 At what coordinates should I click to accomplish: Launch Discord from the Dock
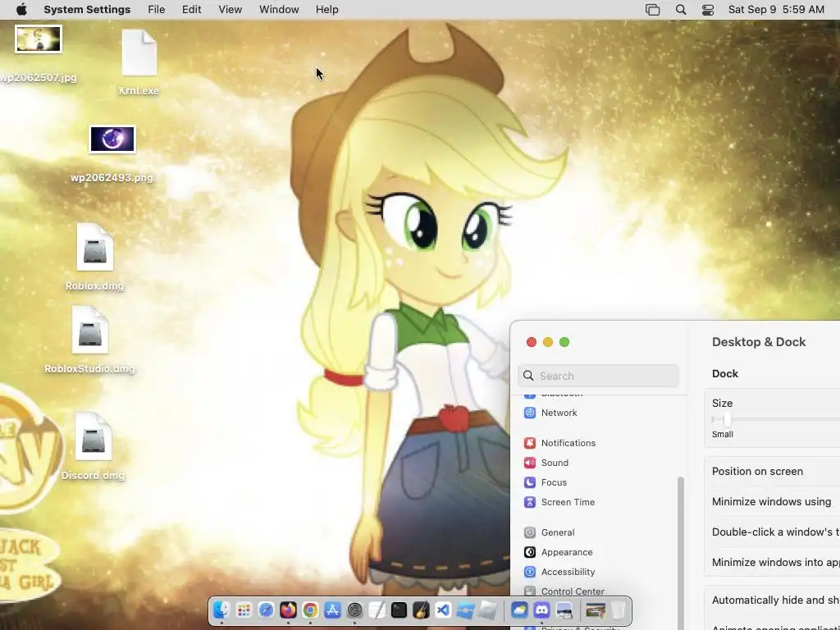pos(541,609)
